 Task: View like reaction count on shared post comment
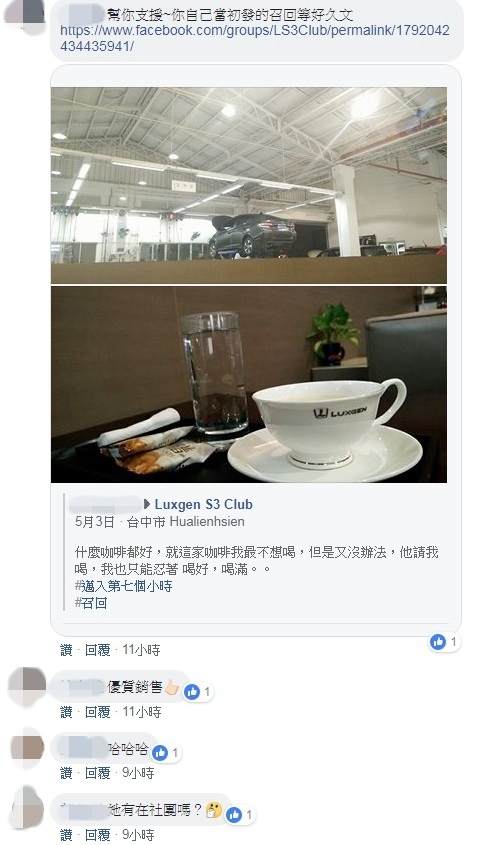(444, 642)
